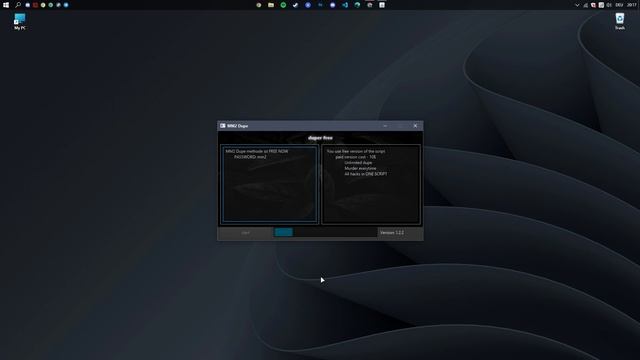Click the left password info text panel
Image resolution: width=640 pixels, height=360 pixels.
(270, 184)
